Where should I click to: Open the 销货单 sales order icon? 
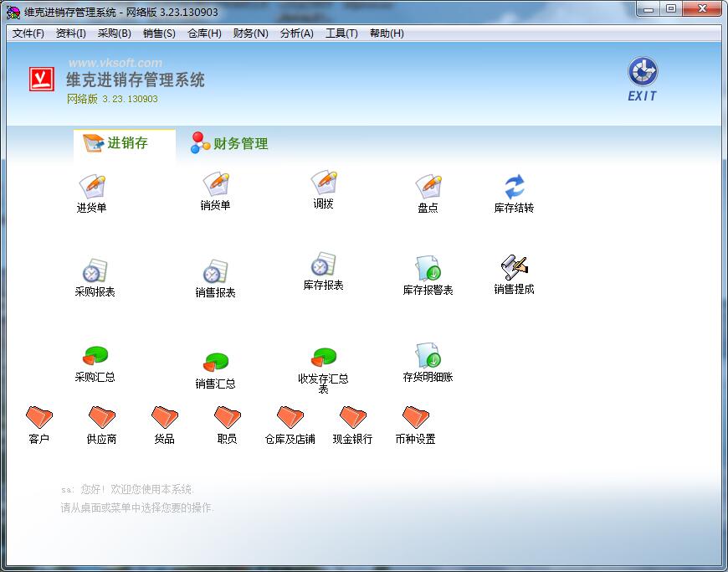tap(215, 191)
